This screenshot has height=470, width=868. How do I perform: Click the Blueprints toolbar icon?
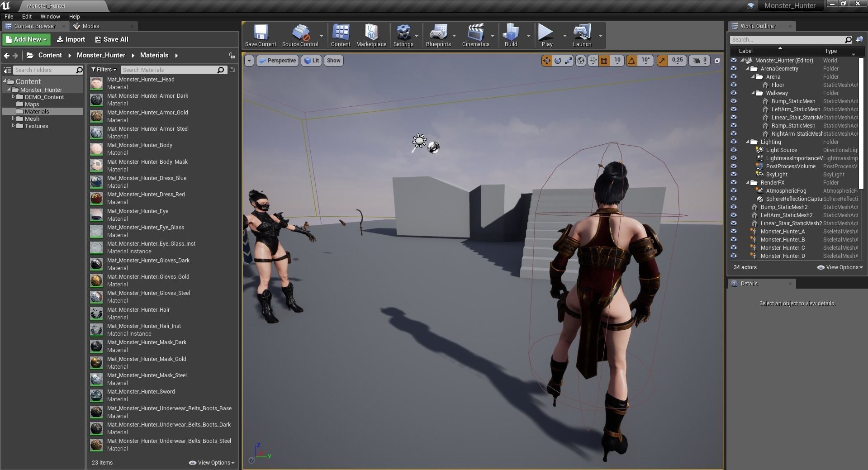pos(438,35)
